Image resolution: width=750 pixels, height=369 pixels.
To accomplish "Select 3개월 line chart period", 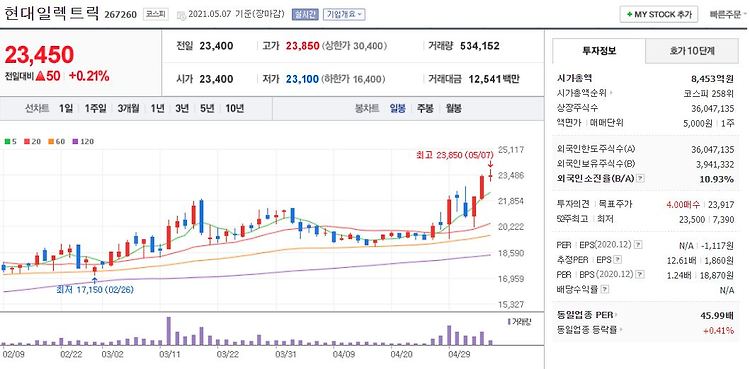I will click(x=129, y=109).
